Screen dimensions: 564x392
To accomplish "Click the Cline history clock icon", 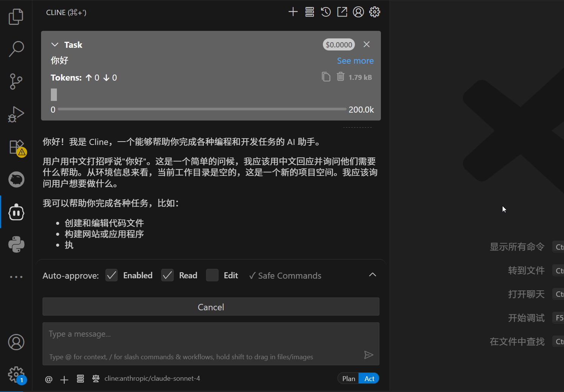I will [326, 12].
